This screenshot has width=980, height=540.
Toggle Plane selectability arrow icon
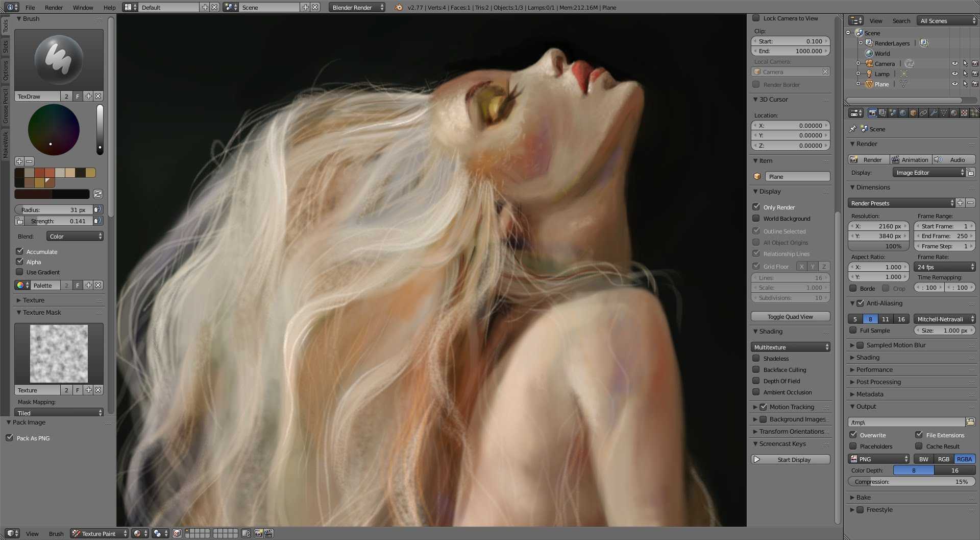pyautogui.click(x=965, y=84)
